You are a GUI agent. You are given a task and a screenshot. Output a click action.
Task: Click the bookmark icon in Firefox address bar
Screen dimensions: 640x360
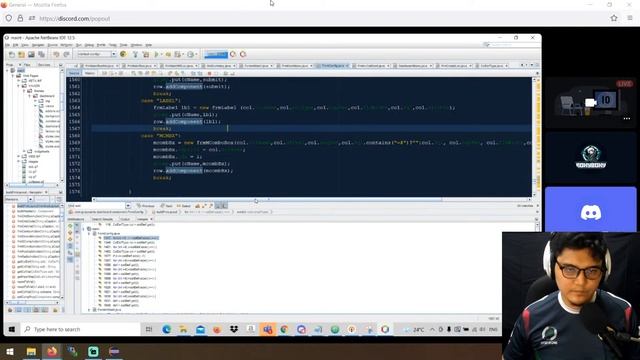point(614,18)
